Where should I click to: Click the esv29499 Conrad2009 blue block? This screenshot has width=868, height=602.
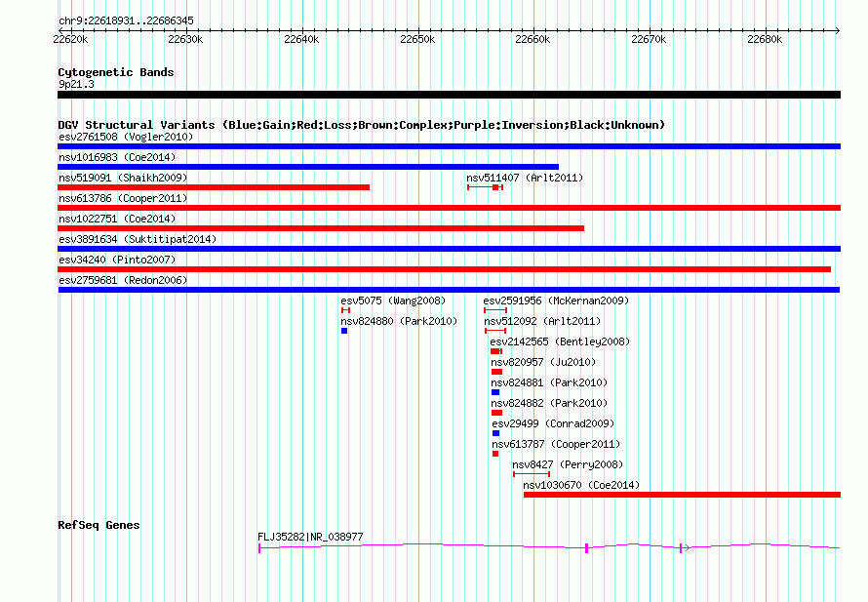[x=496, y=433]
